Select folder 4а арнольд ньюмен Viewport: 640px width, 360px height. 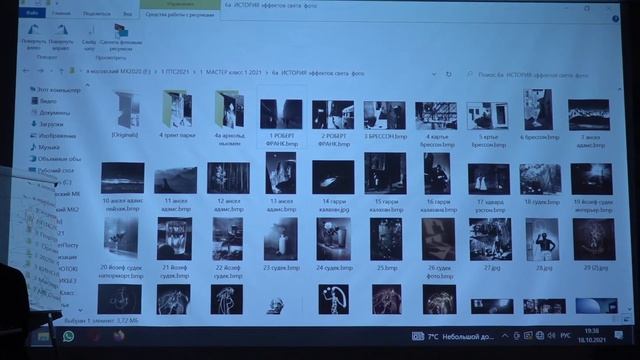tap(229, 118)
